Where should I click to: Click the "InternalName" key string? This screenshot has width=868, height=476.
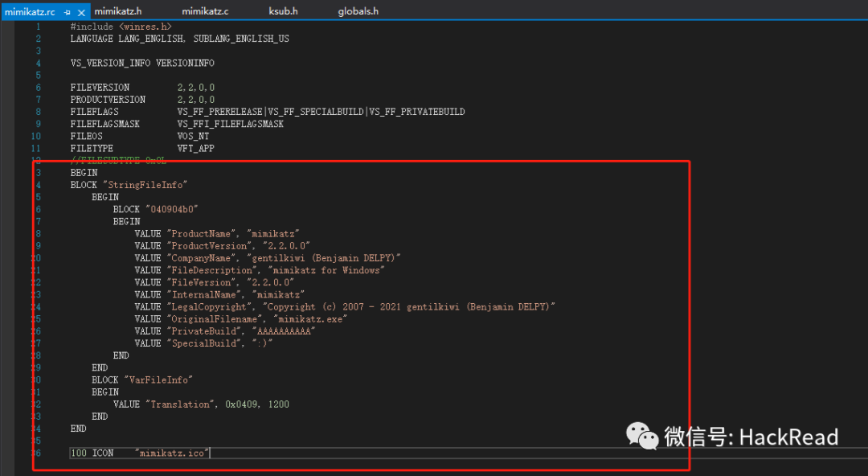pos(203,295)
